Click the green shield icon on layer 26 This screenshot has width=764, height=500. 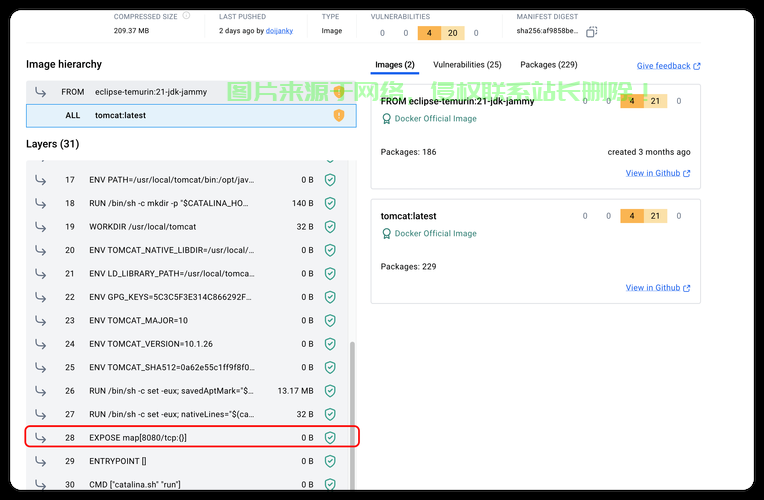tap(329, 390)
